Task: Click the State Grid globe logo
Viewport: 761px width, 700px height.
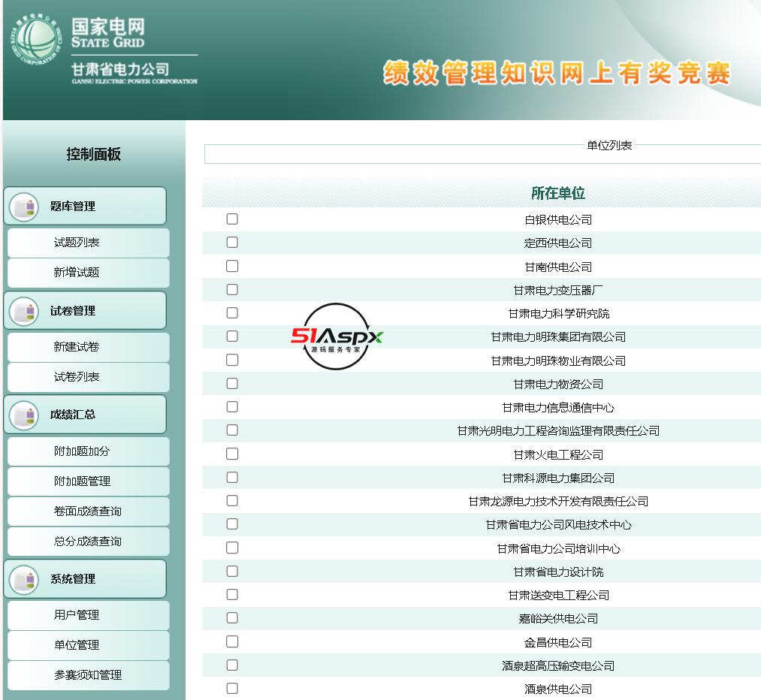Action: click(x=36, y=39)
